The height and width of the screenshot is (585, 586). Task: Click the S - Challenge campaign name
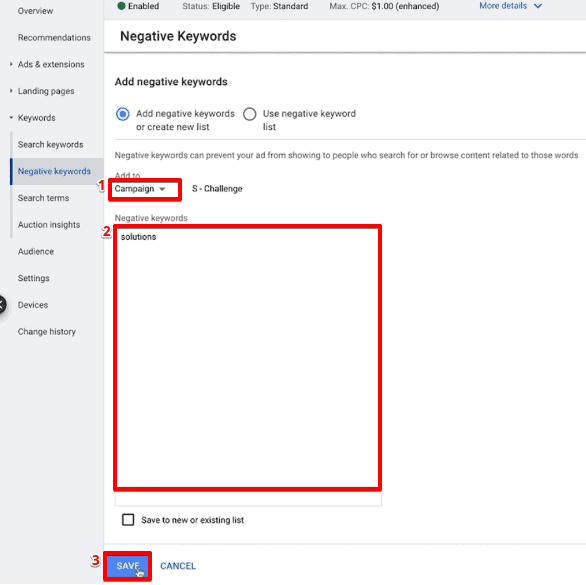217,189
